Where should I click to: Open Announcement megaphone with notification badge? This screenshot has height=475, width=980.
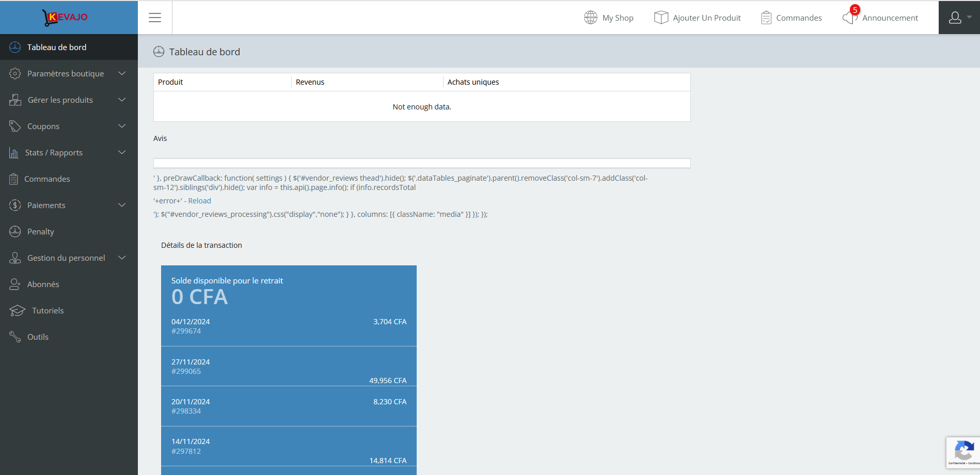[x=849, y=17]
